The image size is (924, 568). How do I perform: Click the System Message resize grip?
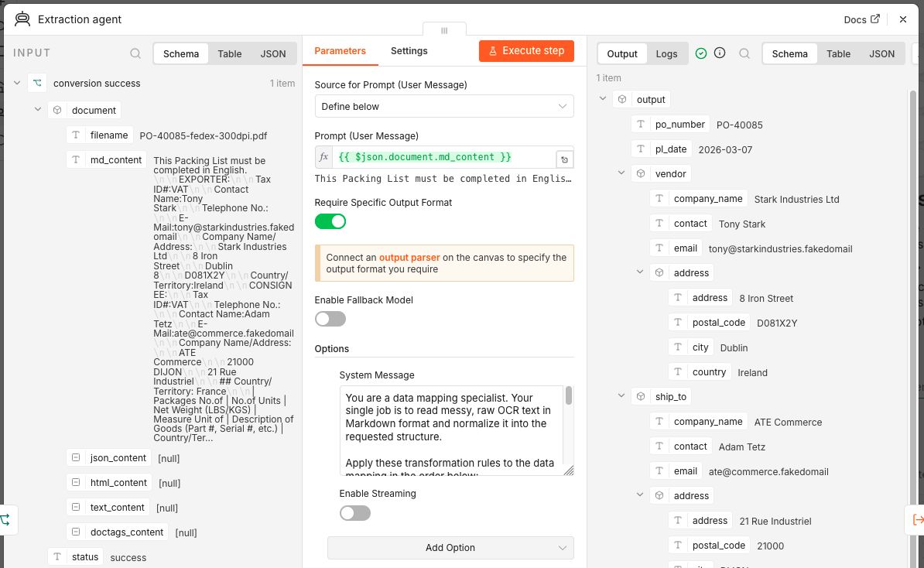point(569,470)
